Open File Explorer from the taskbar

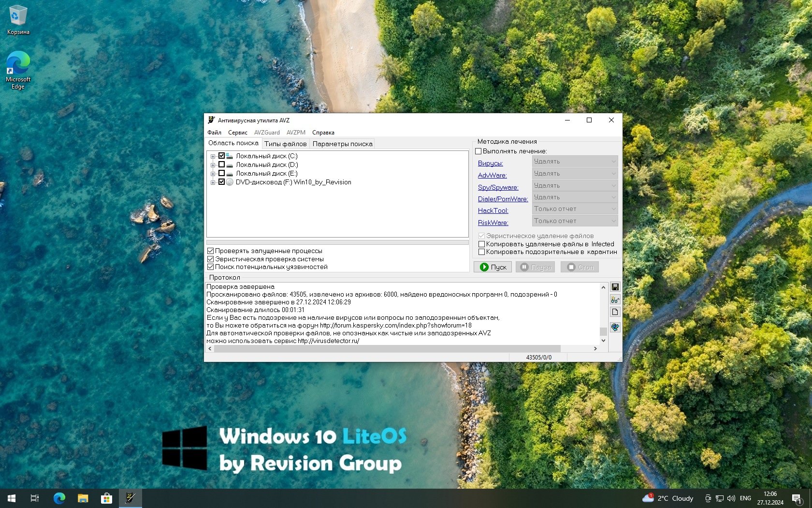(83, 498)
